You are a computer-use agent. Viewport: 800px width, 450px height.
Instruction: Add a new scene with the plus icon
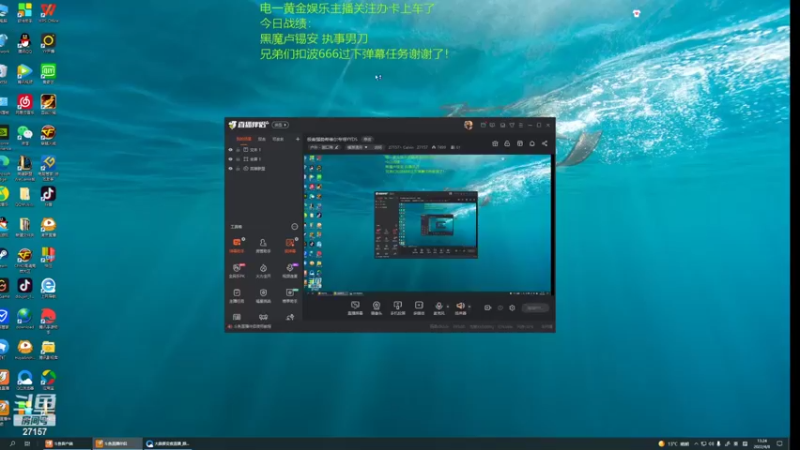(x=298, y=139)
